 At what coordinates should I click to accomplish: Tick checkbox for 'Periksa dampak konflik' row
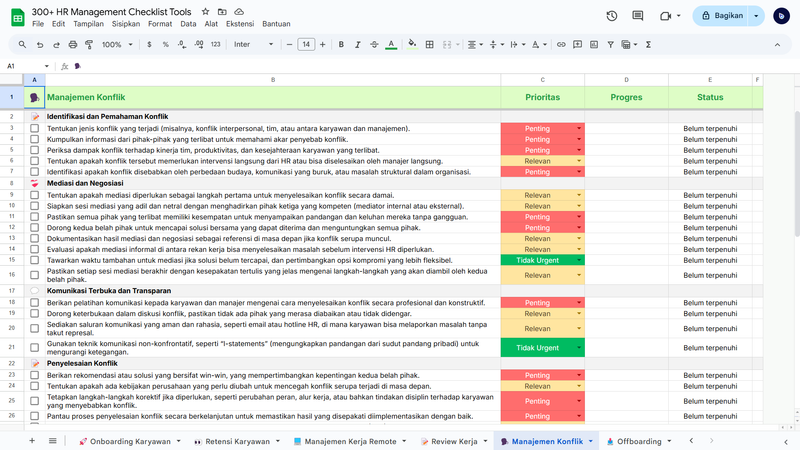pyautogui.click(x=34, y=150)
